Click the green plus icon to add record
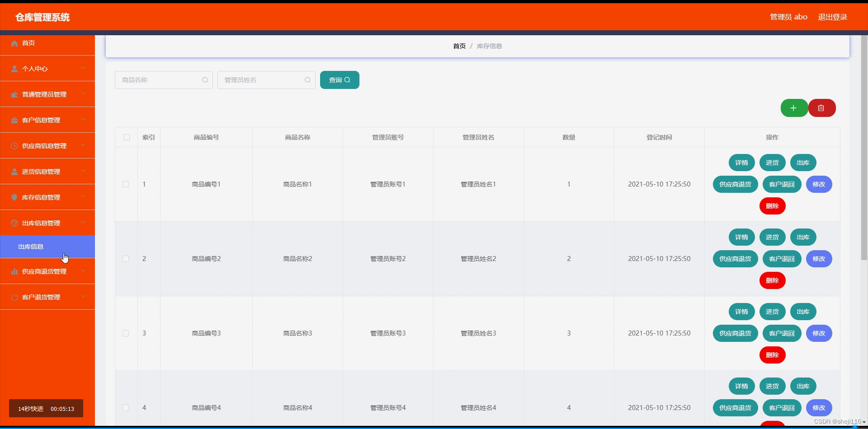The height and width of the screenshot is (429, 868). [x=794, y=108]
